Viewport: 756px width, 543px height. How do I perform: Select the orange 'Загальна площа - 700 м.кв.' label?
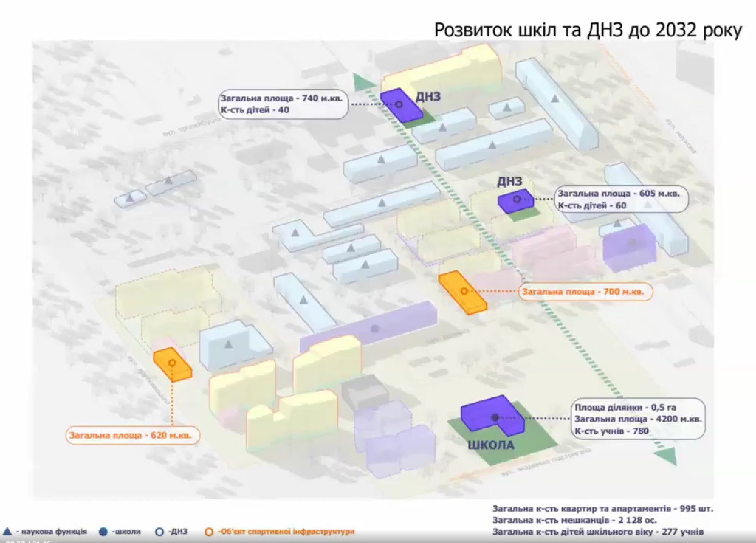[x=585, y=292]
